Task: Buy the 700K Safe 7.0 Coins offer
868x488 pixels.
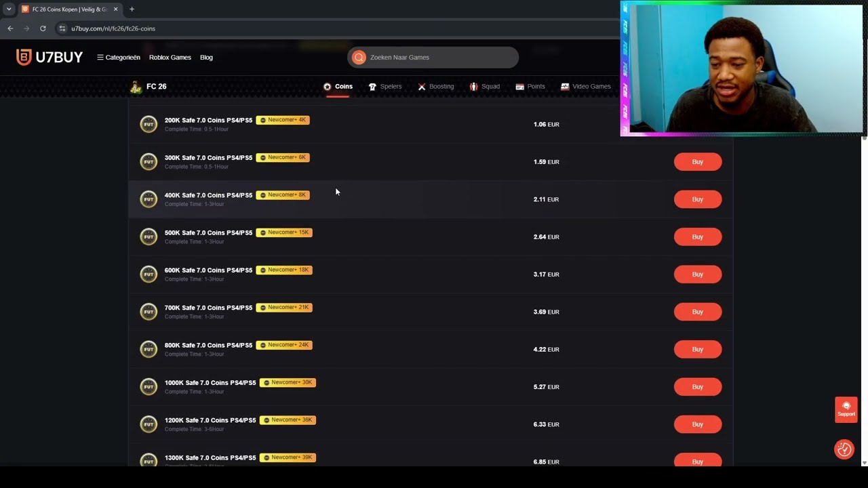Action: 698,312
